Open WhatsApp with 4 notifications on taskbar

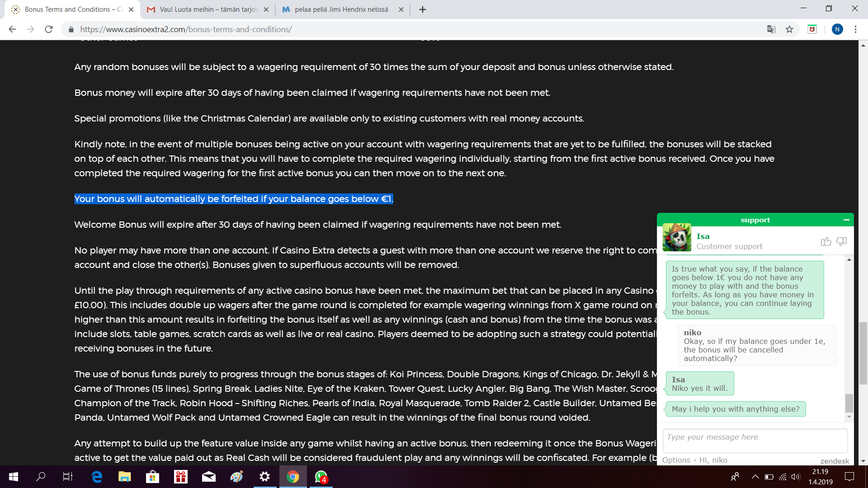point(321,477)
